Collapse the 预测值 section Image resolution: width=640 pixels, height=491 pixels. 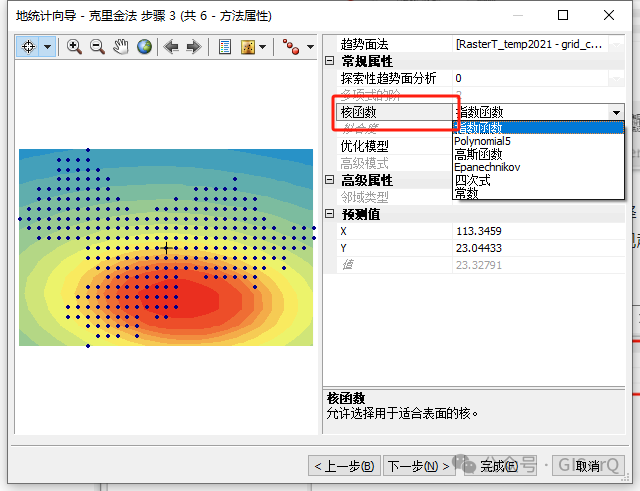[330, 213]
